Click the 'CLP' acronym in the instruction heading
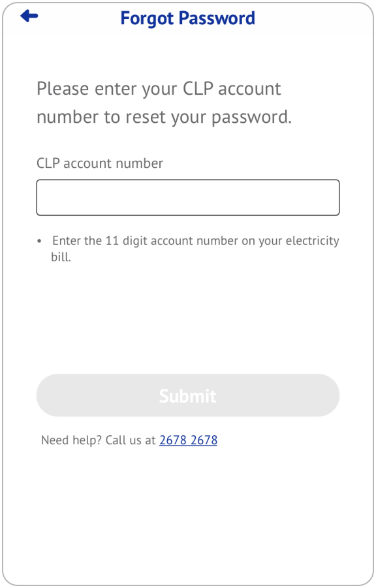The height and width of the screenshot is (588, 376). 198,89
